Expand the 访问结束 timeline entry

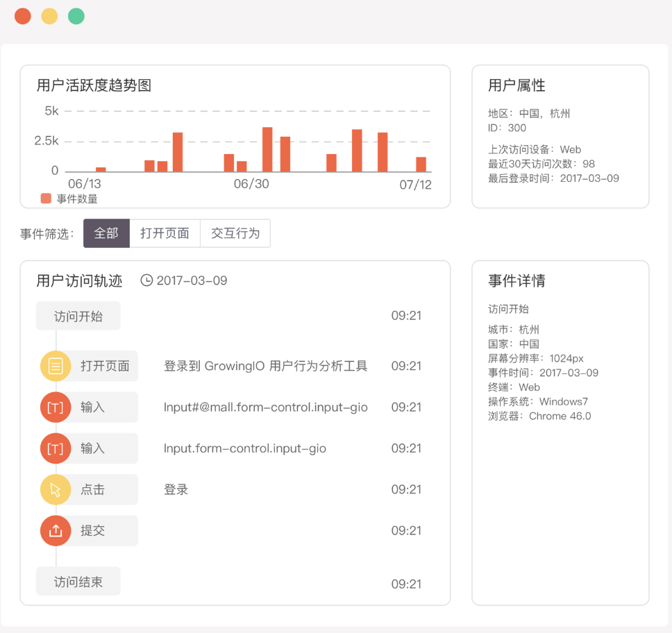(78, 582)
